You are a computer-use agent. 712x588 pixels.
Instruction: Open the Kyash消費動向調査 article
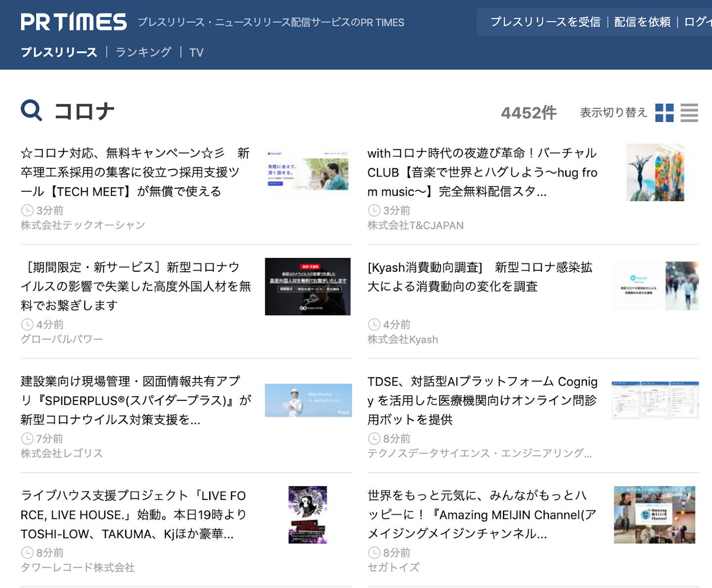coord(480,277)
